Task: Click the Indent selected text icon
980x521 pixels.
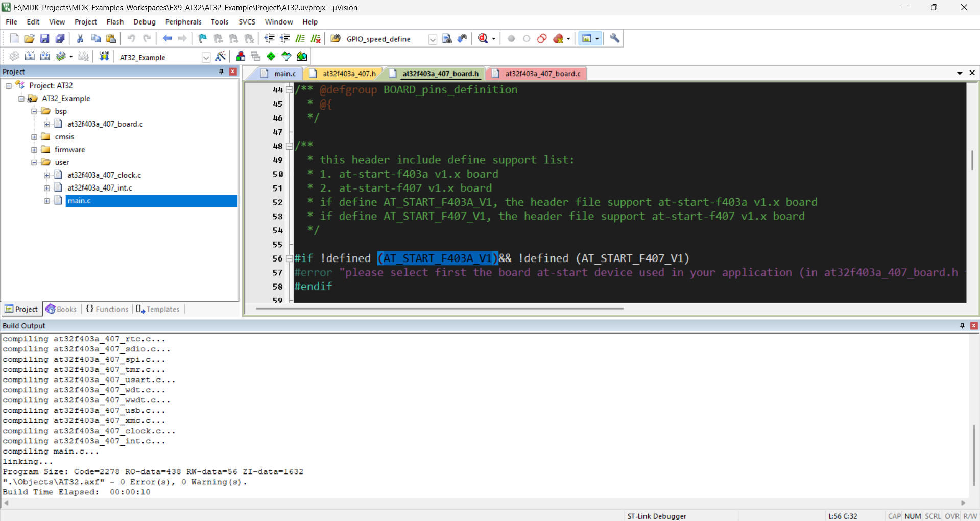Action: click(270, 38)
